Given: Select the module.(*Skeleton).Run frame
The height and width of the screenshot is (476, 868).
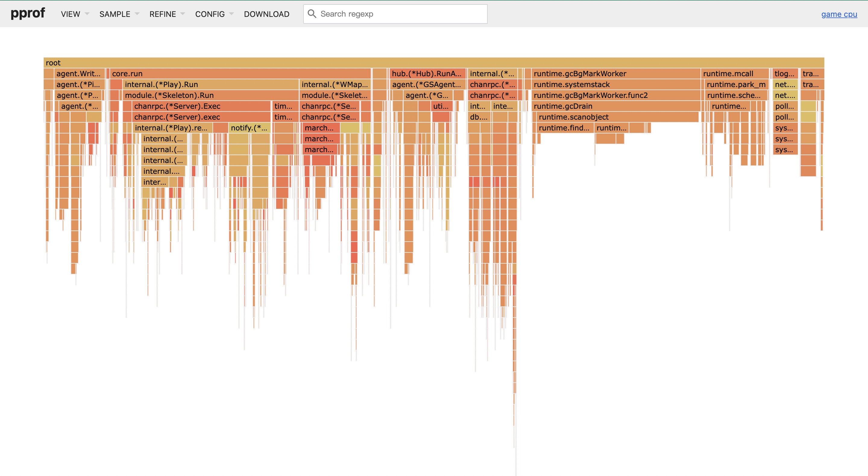Looking at the screenshot, I should [210, 95].
